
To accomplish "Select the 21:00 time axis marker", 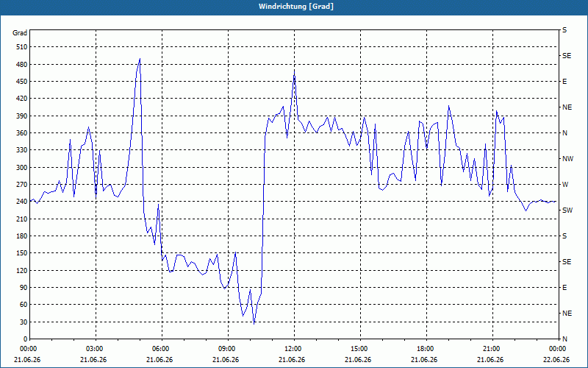I will click(x=492, y=348).
